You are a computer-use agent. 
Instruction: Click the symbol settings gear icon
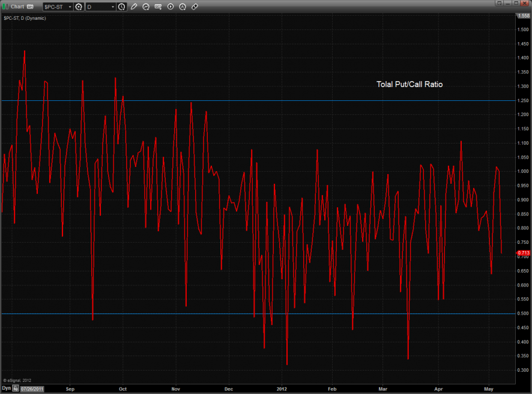pyautogui.click(x=79, y=7)
